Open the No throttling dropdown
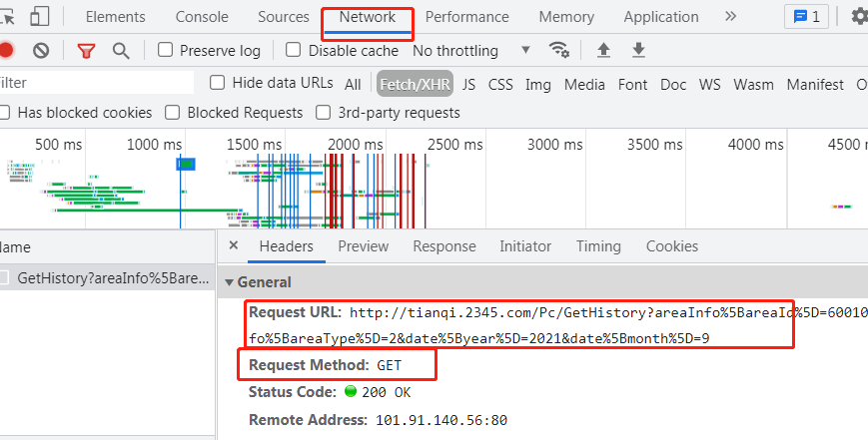Image resolution: width=868 pixels, height=440 pixels. (469, 50)
